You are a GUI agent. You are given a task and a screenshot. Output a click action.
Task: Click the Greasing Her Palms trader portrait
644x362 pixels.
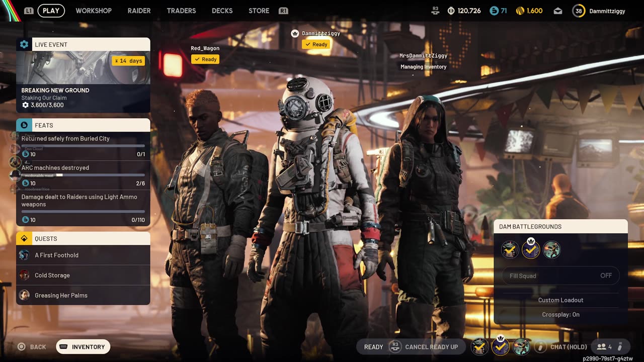click(x=24, y=295)
